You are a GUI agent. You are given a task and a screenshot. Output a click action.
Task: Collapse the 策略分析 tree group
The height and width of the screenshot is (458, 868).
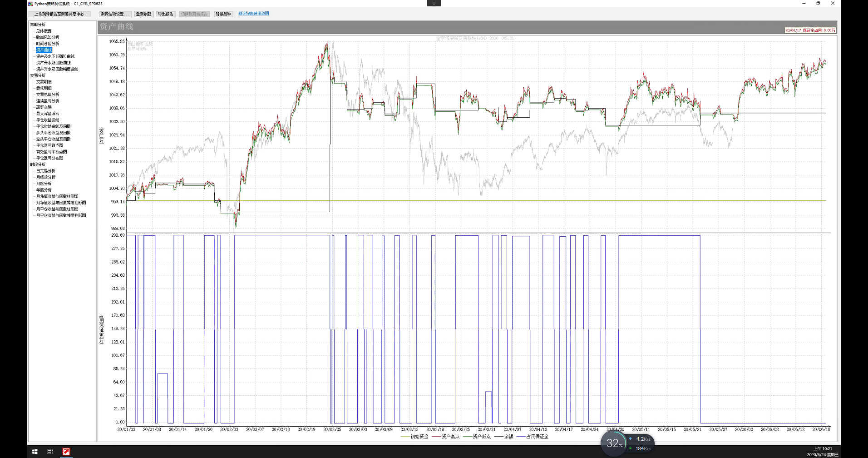point(38,25)
